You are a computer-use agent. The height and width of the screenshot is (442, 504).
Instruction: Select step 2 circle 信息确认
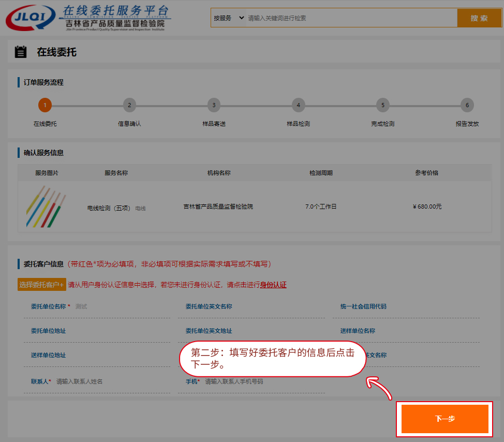[x=129, y=106]
